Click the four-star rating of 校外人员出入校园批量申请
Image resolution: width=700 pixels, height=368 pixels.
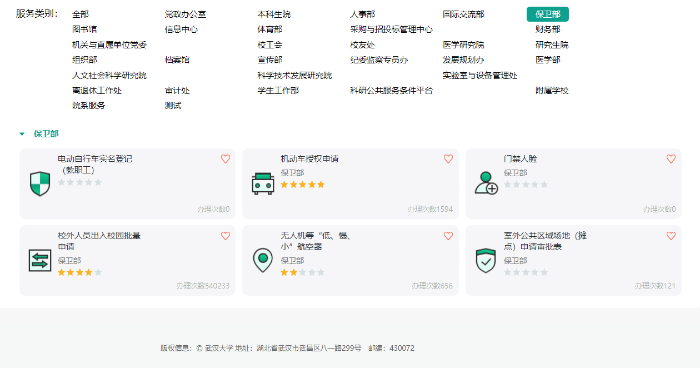[x=79, y=272]
